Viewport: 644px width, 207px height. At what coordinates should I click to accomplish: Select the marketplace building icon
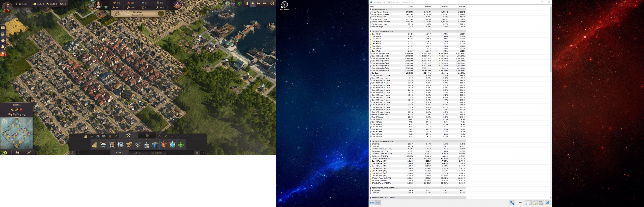(x=103, y=145)
